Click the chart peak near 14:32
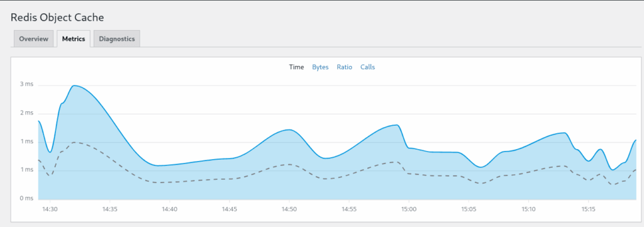The width and height of the screenshot is (644, 227). point(74,86)
